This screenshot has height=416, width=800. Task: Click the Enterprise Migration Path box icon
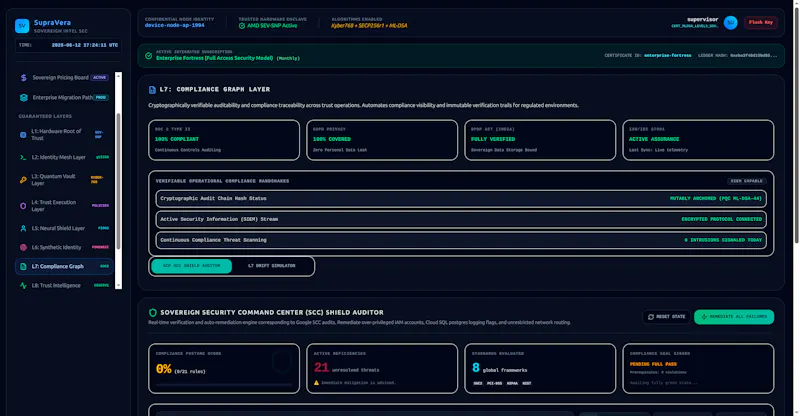[x=23, y=97]
